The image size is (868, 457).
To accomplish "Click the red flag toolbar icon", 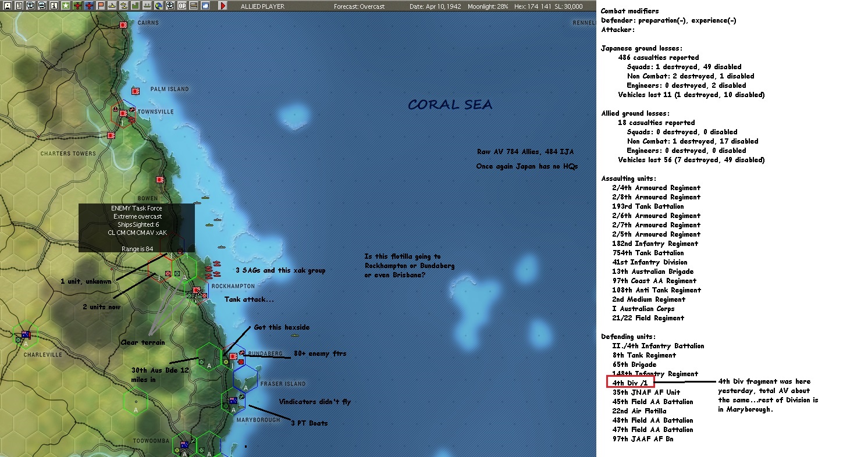I will pyautogui.click(x=101, y=6).
